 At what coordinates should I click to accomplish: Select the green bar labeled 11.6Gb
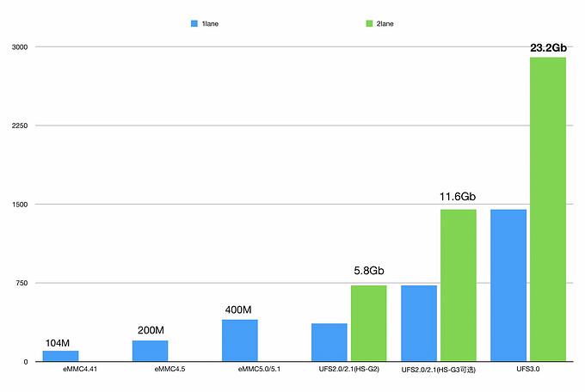point(459,285)
